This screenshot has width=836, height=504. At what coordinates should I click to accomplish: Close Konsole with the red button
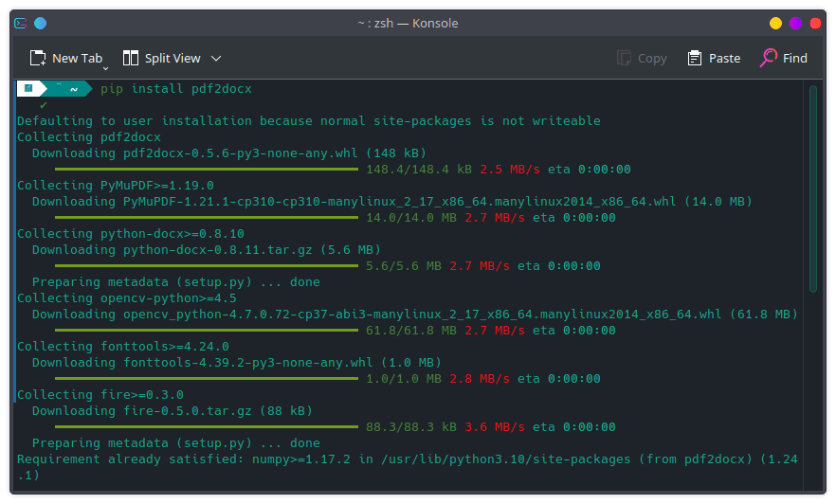(x=815, y=23)
